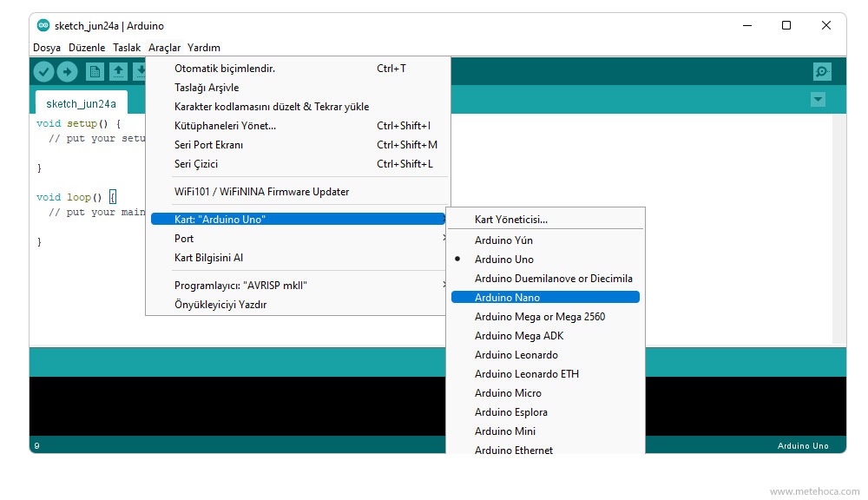Open the Dosya menu
This screenshot has height=500, width=868.
pos(47,48)
